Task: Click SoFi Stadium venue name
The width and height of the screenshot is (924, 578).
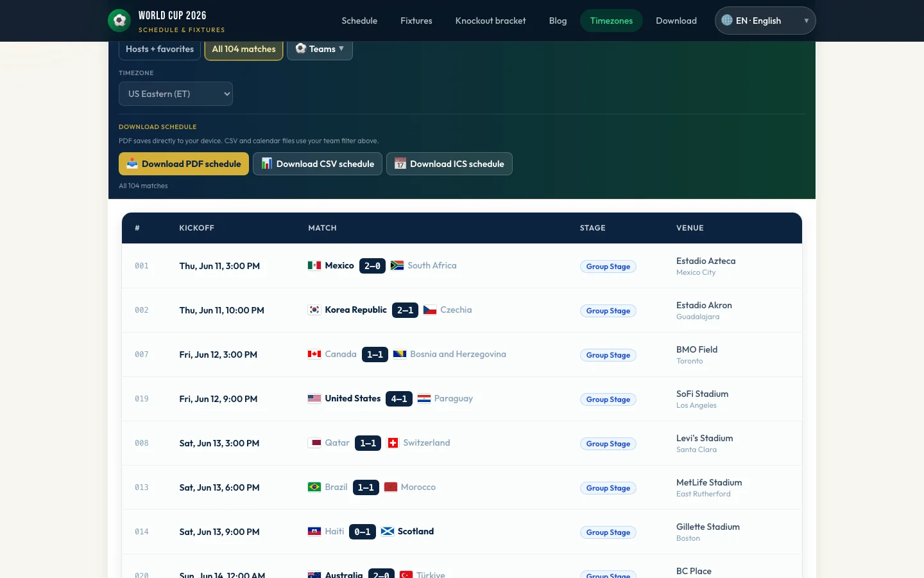Action: [x=702, y=394]
